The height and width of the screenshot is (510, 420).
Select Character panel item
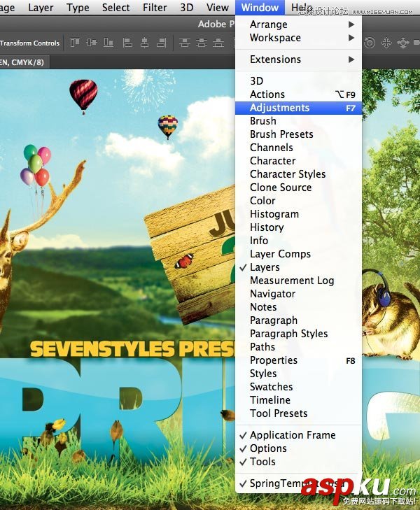(298, 161)
